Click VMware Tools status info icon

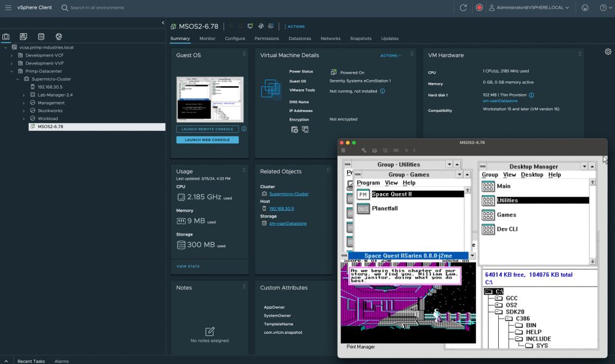383,91
